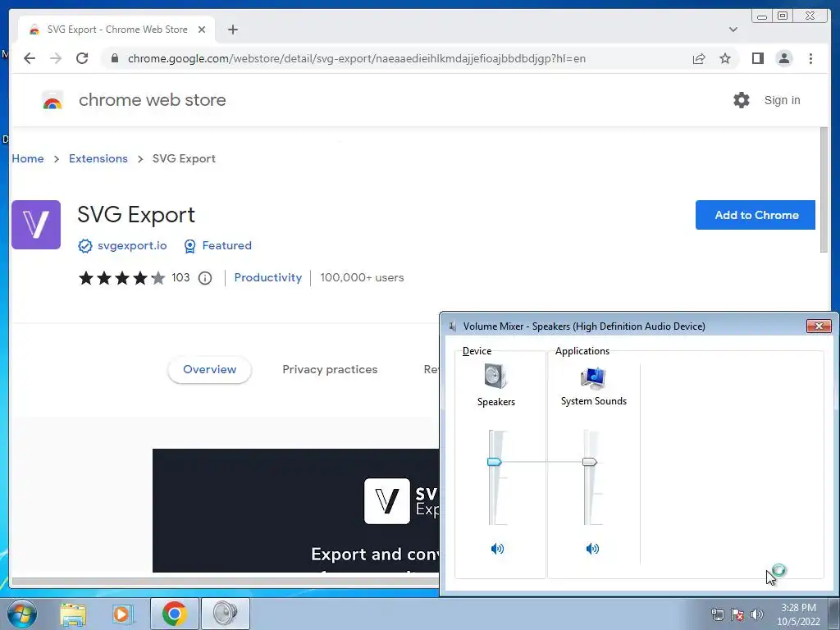Open web store settings gear
Viewport: 840px width, 630px height.
(x=742, y=99)
